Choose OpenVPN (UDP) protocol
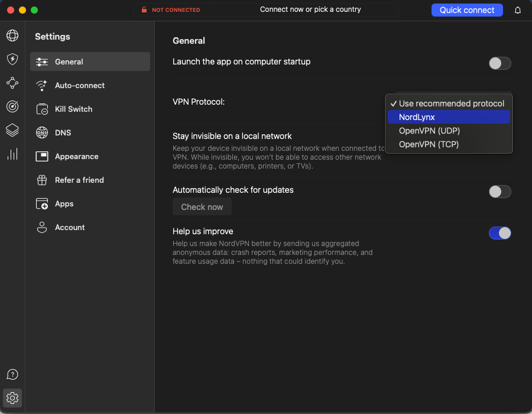The image size is (532, 414). pos(449,131)
